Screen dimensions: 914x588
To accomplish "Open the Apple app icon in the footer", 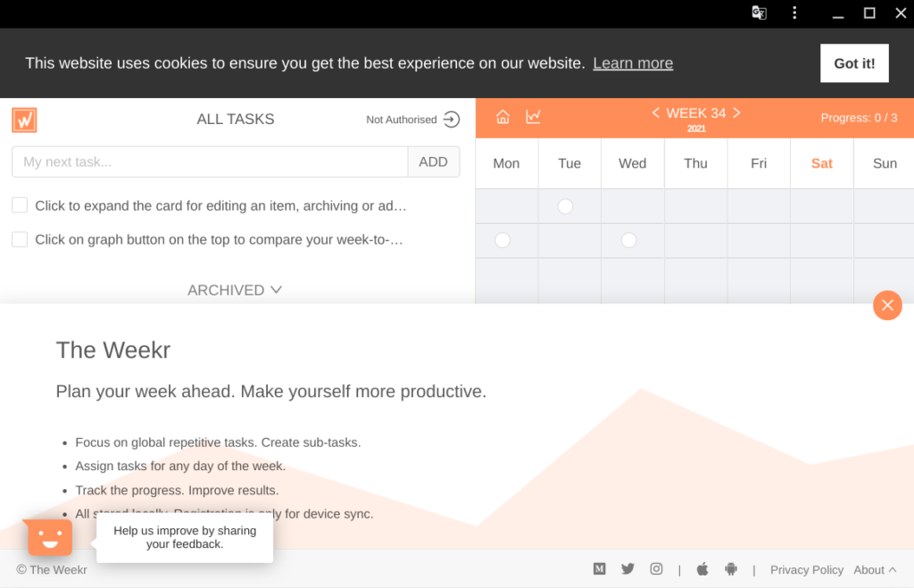I will pos(702,568).
